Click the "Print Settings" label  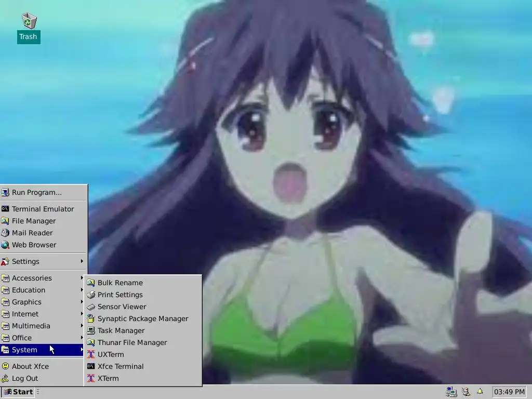120,295
